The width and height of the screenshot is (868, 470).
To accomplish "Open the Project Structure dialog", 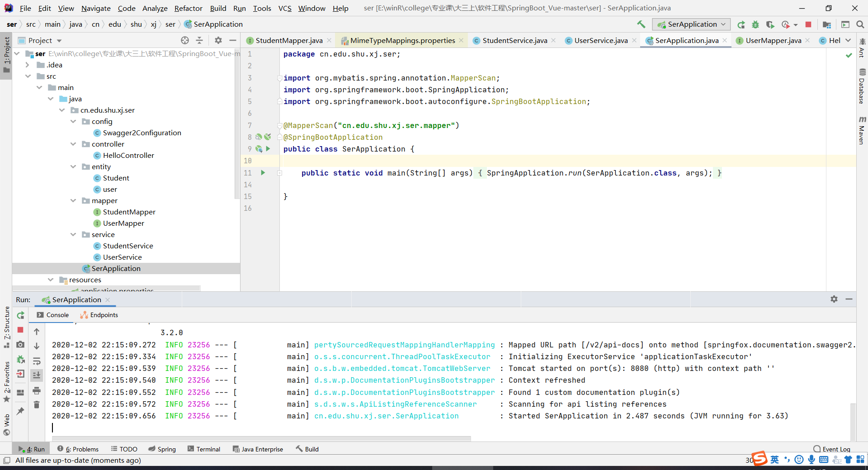I will tap(827, 24).
